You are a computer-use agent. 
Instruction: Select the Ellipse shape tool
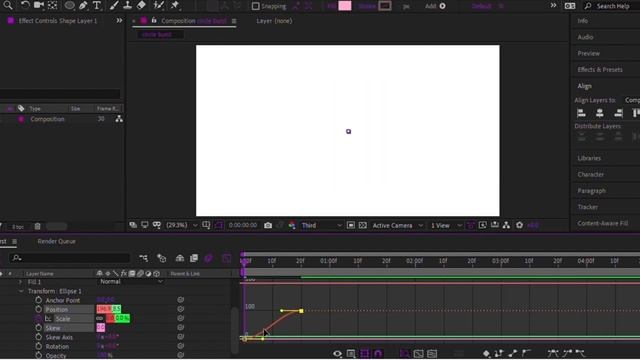coord(70,5)
